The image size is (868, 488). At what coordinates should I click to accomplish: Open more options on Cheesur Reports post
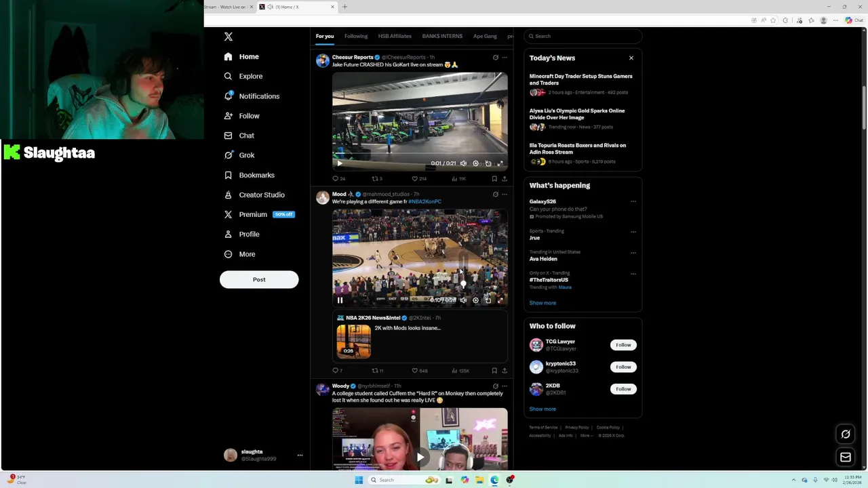coord(504,58)
